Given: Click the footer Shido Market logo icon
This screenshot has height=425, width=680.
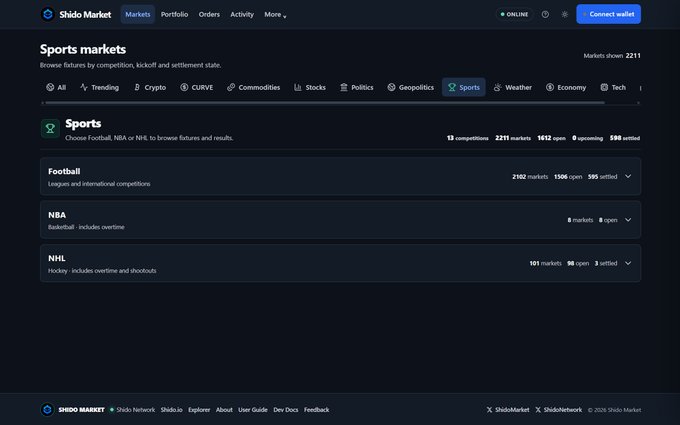Looking at the screenshot, I should (47, 409).
